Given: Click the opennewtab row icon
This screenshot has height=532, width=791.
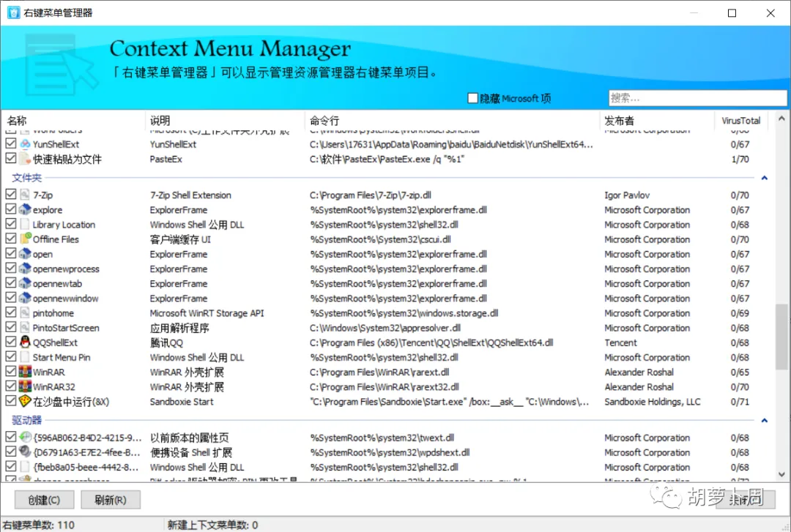Looking at the screenshot, I should click(x=25, y=282).
